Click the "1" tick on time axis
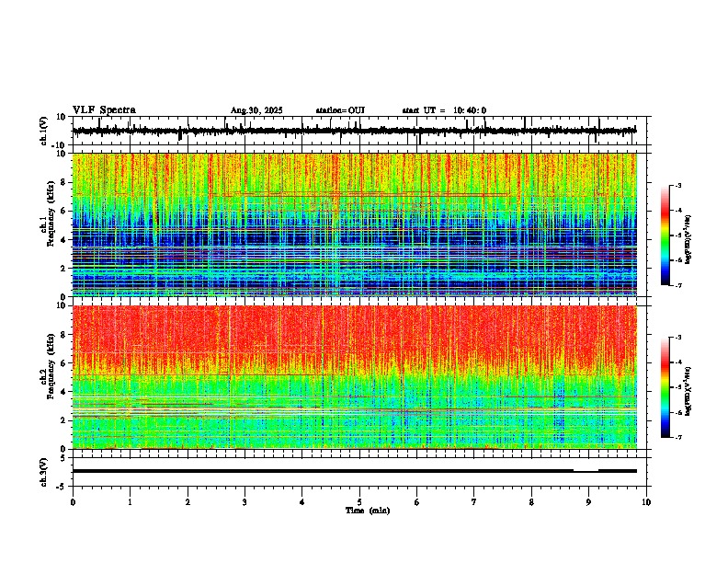Screen dimensions: 728x563 click(130, 502)
